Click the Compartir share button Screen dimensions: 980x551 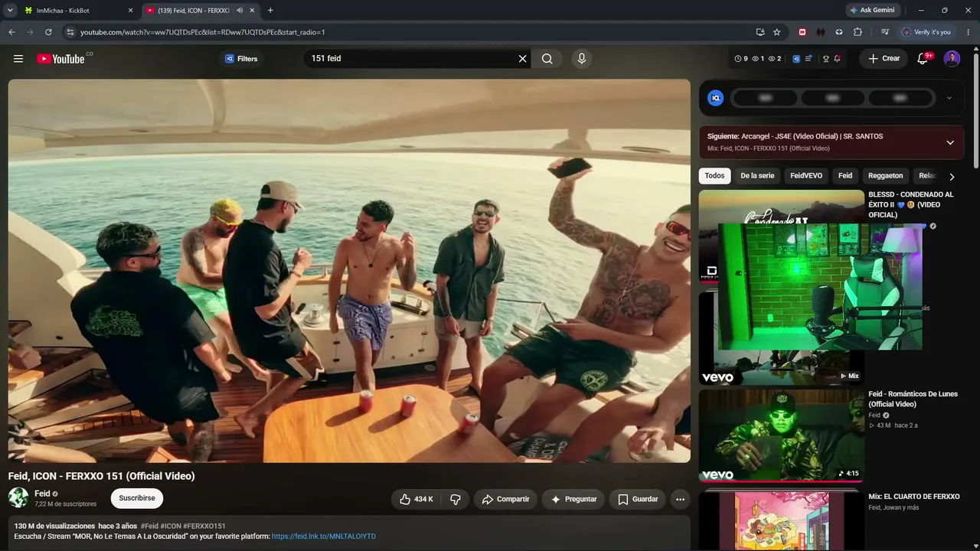[x=505, y=499]
